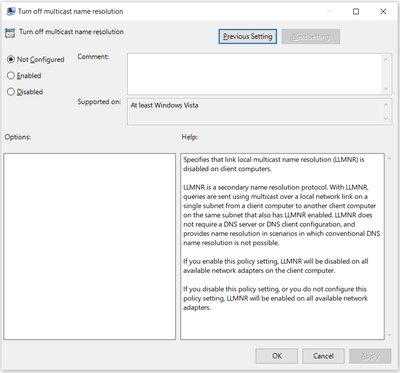400x373 pixels.
Task: Click the title bar policy window icon
Action: [11, 11]
